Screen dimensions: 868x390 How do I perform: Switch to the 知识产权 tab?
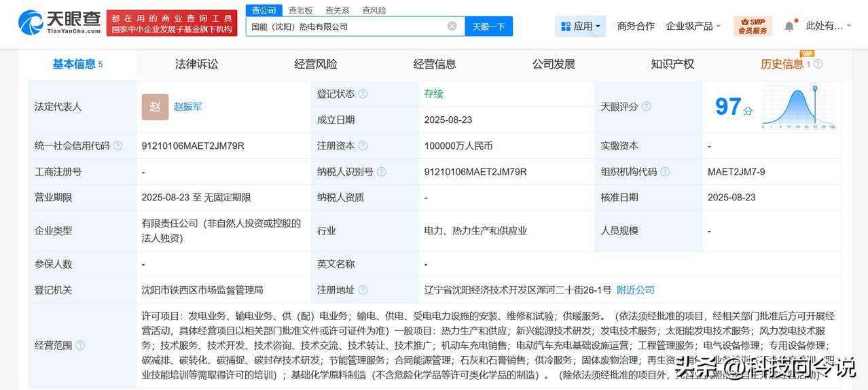[x=672, y=64]
